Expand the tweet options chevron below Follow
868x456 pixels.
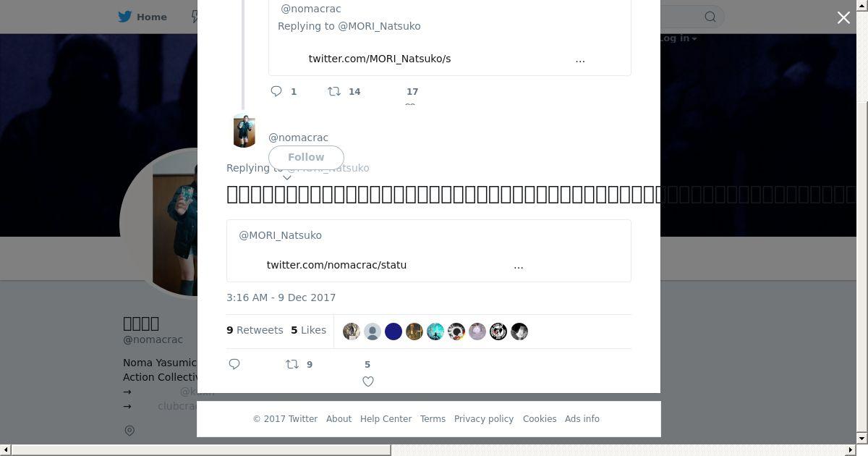click(x=286, y=177)
